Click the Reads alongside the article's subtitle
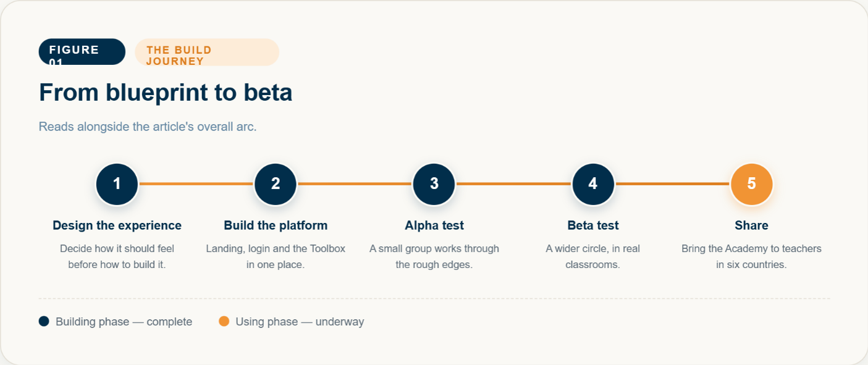The width and height of the screenshot is (868, 365). point(148,127)
